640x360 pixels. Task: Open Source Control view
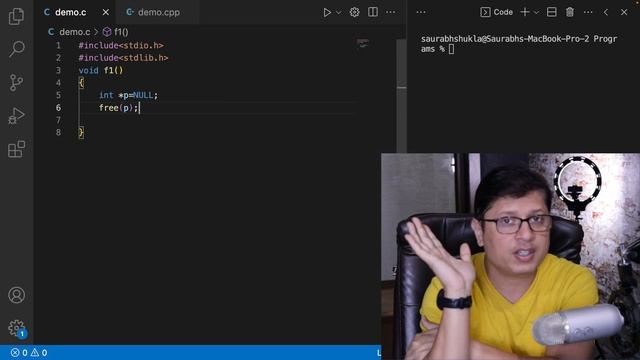(x=16, y=82)
